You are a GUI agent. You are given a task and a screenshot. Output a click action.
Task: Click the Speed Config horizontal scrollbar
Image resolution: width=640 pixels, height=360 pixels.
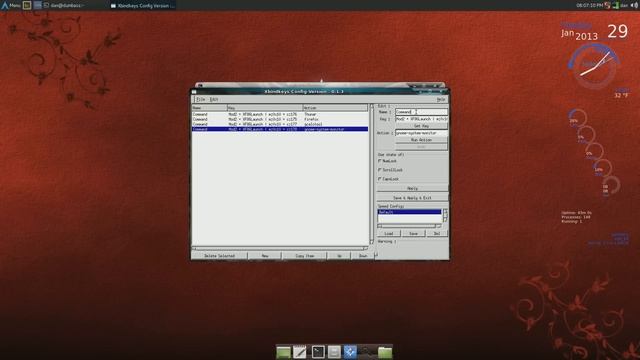409,226
